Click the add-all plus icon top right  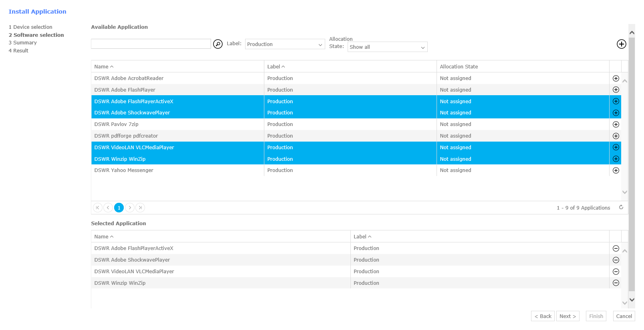[622, 44]
